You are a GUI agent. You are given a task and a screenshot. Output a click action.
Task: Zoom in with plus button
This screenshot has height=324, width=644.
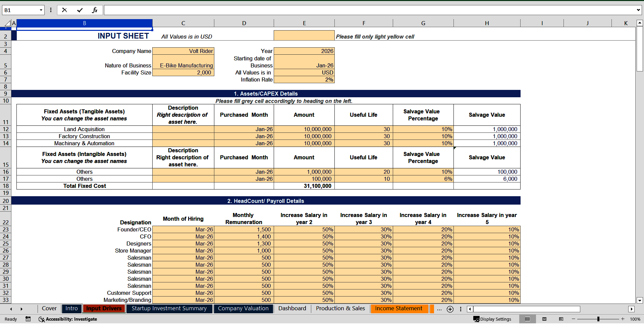(623, 319)
